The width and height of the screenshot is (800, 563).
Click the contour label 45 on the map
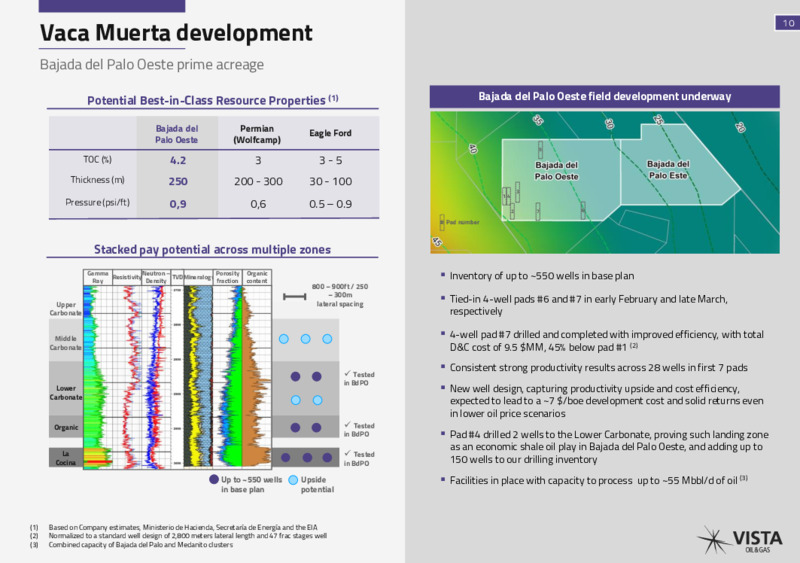437,242
